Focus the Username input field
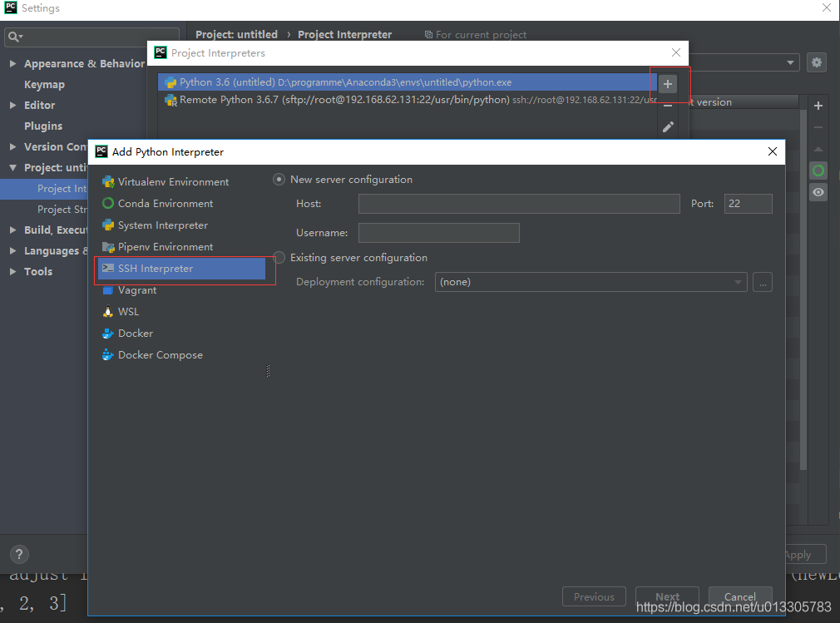 pos(439,233)
